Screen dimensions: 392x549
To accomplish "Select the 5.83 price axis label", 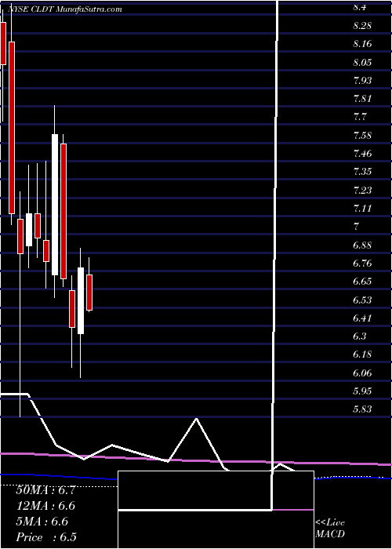I will 362,409.
